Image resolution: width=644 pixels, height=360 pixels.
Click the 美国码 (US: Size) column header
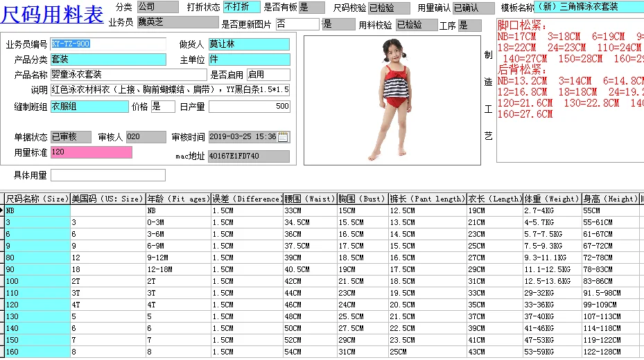(107, 199)
